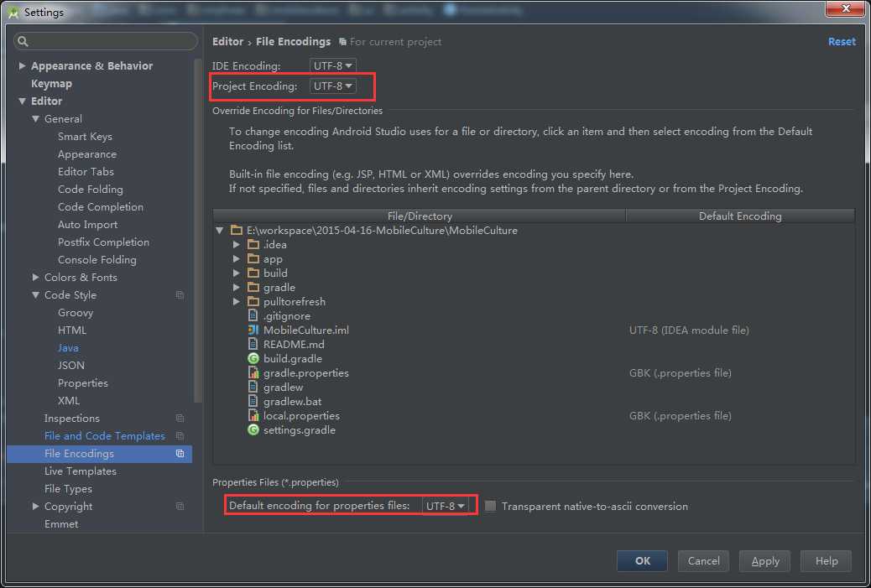This screenshot has width=871, height=588.
Task: Click the File/Directory column header
Action: click(x=420, y=216)
